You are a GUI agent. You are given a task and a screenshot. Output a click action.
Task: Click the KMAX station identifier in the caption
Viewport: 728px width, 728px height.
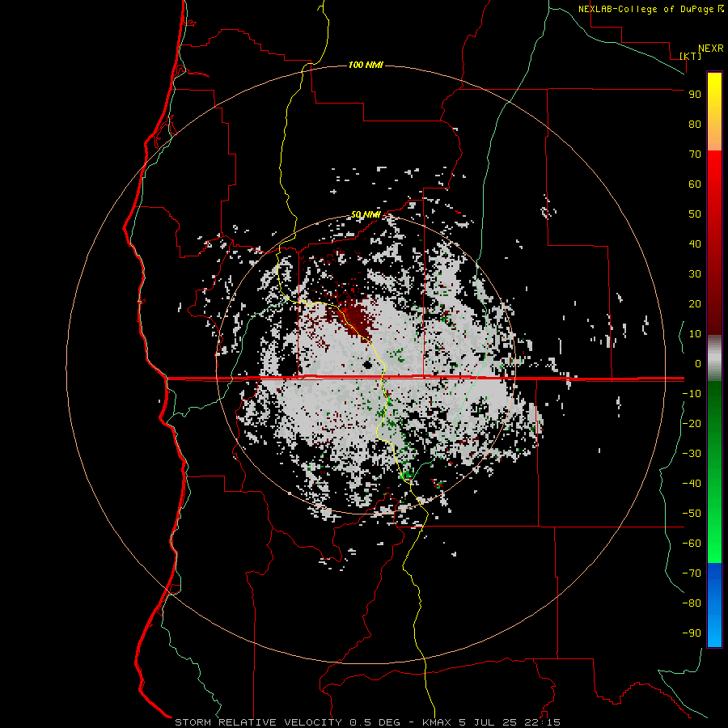(438, 722)
